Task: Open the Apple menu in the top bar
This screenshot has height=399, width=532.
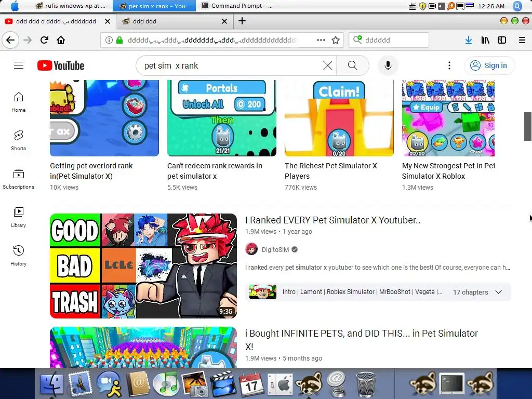Action: pos(15,6)
